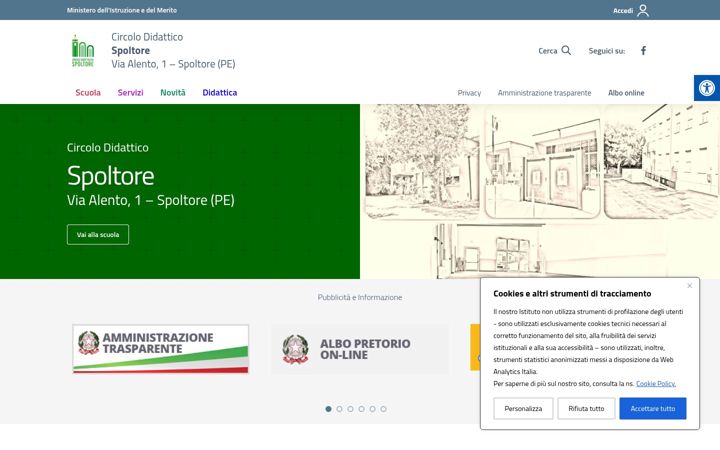720x450 pixels.
Task: Open the Amministrazione Trasparente banner
Action: [x=161, y=349]
